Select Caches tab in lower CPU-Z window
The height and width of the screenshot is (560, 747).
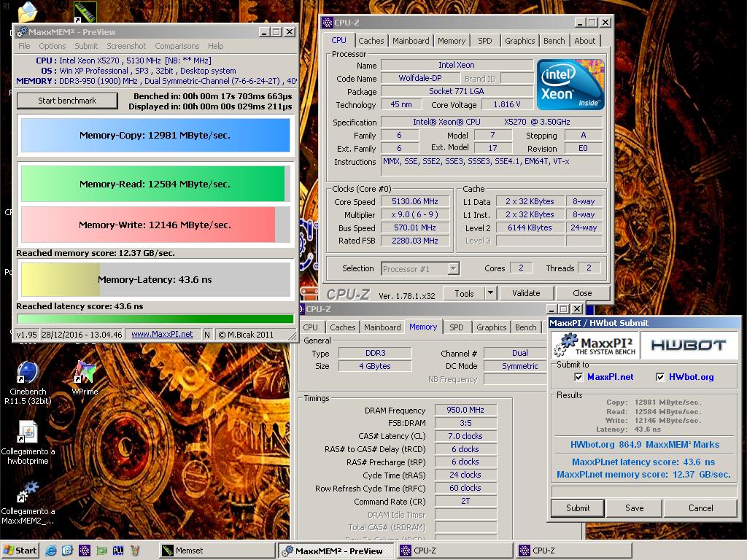[343, 327]
